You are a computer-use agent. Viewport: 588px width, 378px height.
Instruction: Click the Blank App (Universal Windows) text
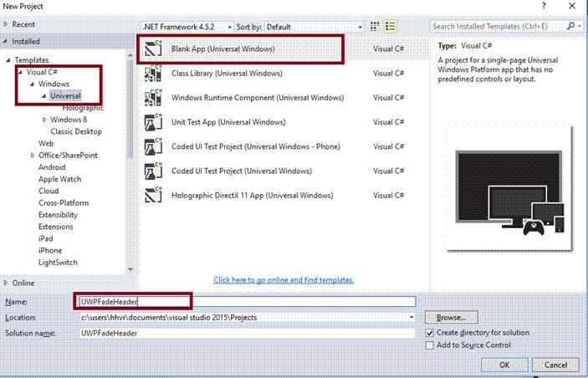[223, 49]
